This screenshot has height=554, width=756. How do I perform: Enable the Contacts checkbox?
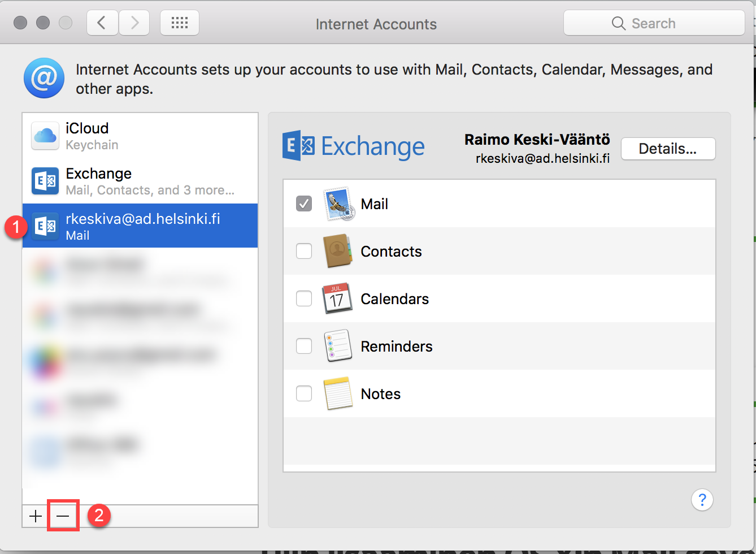(x=304, y=251)
